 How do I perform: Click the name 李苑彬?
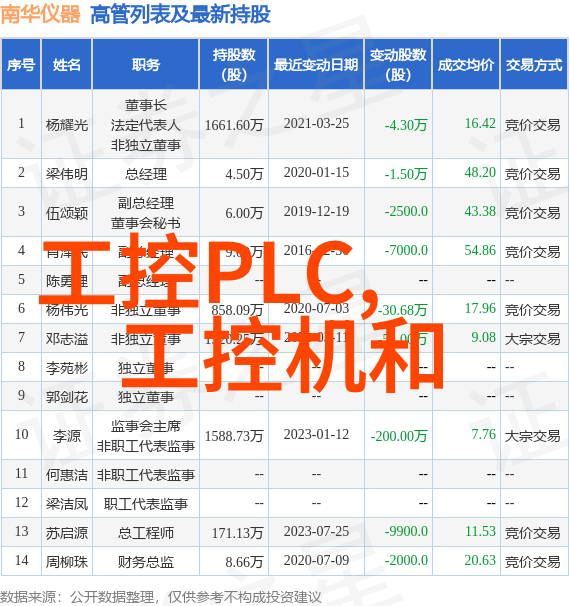[x=67, y=368]
